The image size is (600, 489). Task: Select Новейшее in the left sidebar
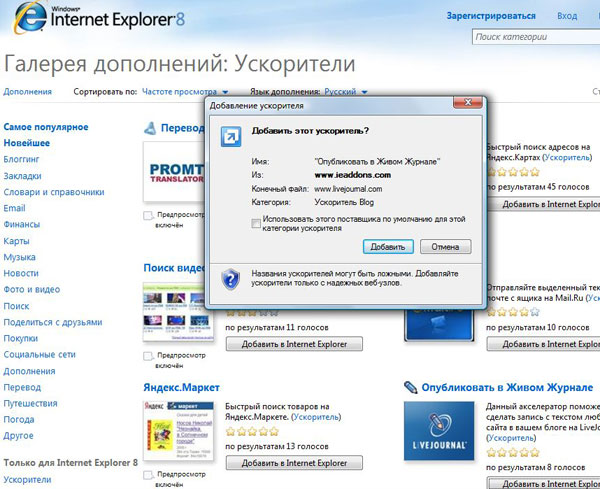point(27,143)
